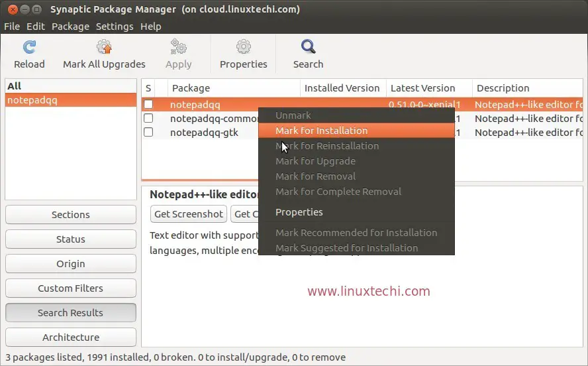Select 'notepadqq' in the left filter list

[x=71, y=100]
